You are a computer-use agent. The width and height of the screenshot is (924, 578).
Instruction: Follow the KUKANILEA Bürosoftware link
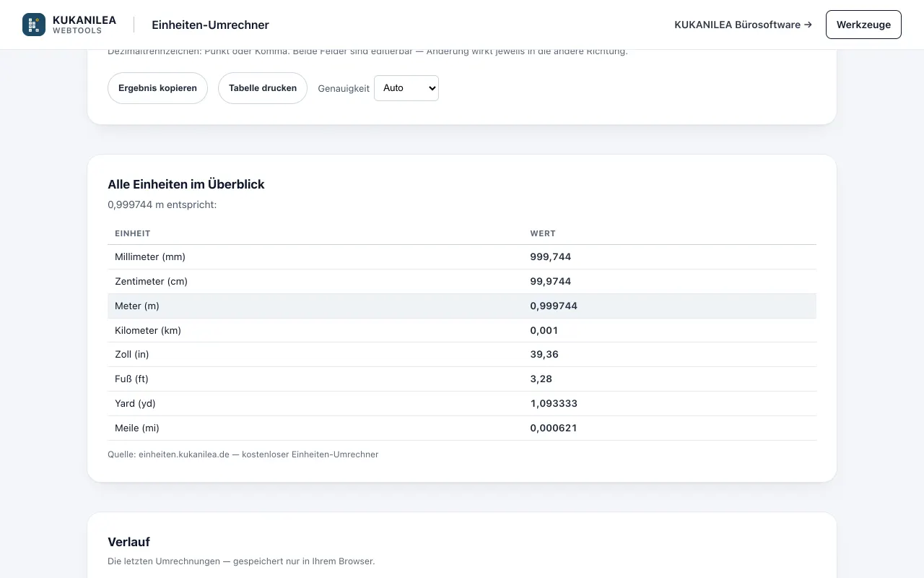pyautogui.click(x=743, y=25)
